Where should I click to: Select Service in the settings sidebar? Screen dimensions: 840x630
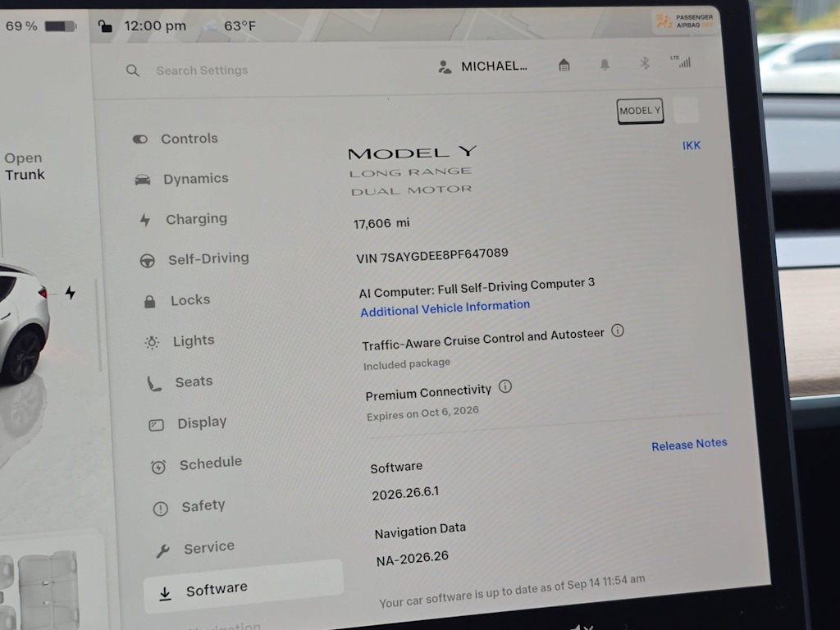(x=195, y=548)
